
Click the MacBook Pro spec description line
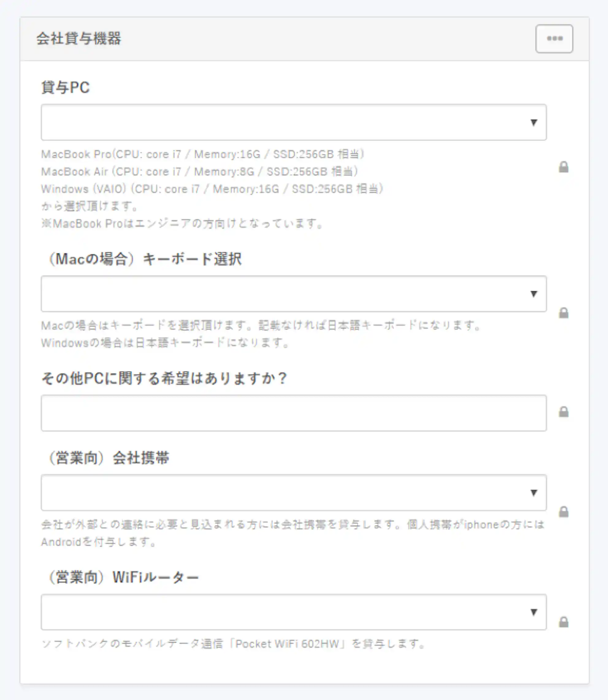coord(203,154)
